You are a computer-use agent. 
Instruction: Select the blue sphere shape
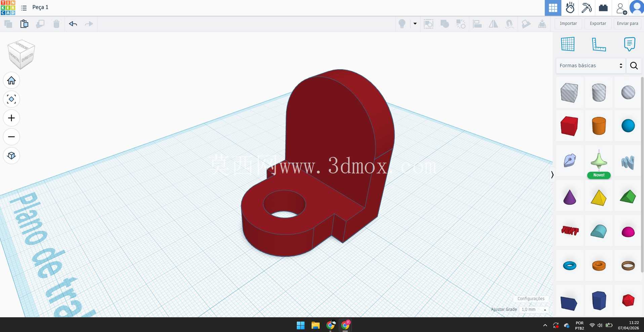click(x=628, y=126)
